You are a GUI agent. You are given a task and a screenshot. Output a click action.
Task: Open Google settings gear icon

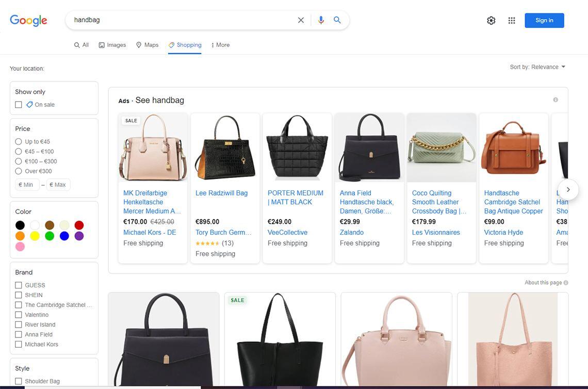tap(491, 21)
